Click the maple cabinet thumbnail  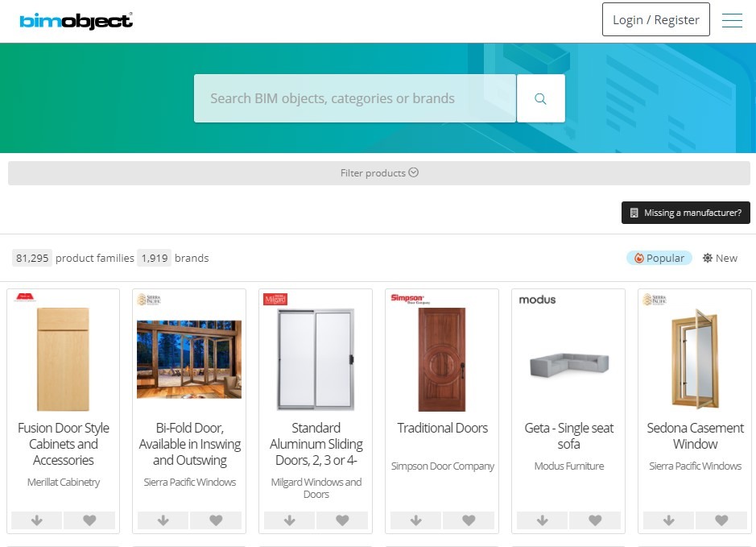point(63,359)
